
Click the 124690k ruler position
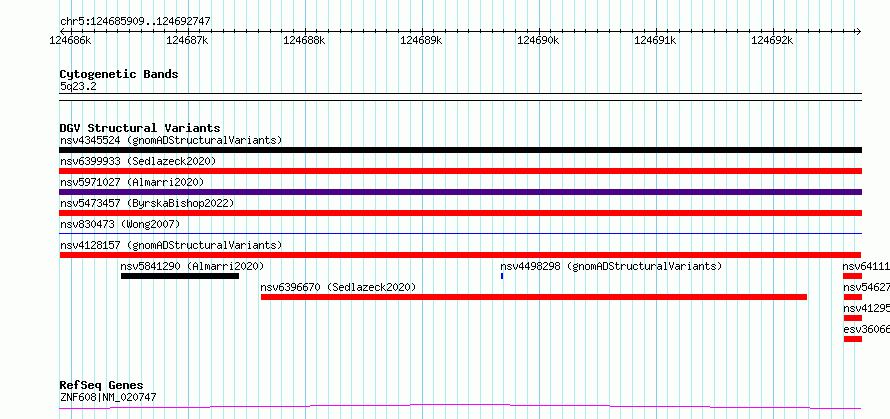point(538,40)
